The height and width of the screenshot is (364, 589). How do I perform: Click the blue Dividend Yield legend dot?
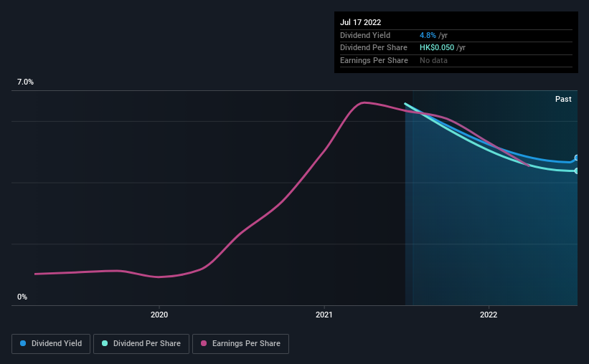23,343
